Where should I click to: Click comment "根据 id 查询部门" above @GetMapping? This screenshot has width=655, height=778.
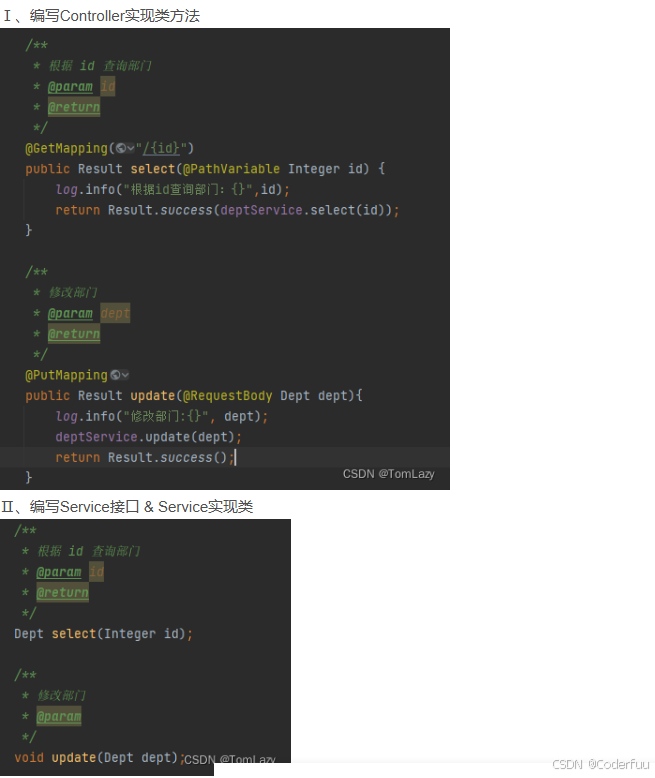pyautogui.click(x=100, y=65)
